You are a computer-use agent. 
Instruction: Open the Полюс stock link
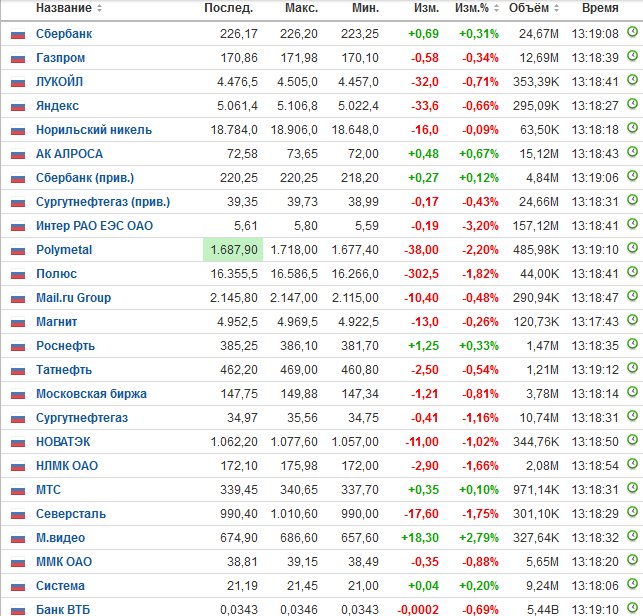[57, 274]
